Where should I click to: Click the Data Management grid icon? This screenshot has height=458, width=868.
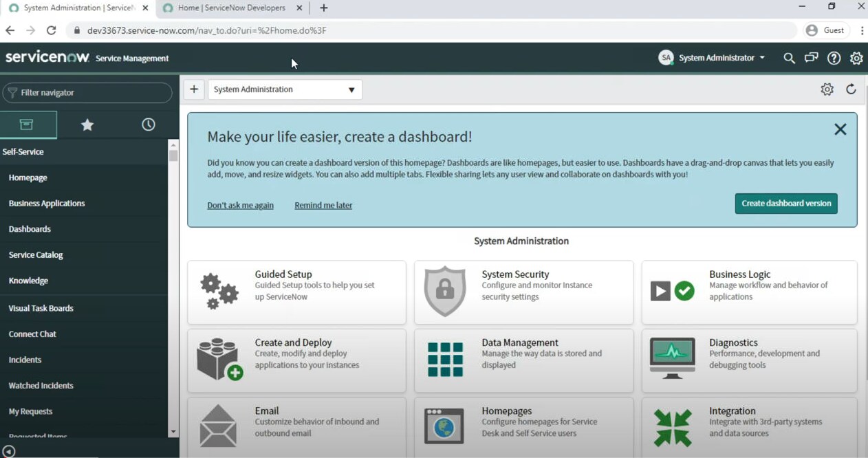point(445,358)
